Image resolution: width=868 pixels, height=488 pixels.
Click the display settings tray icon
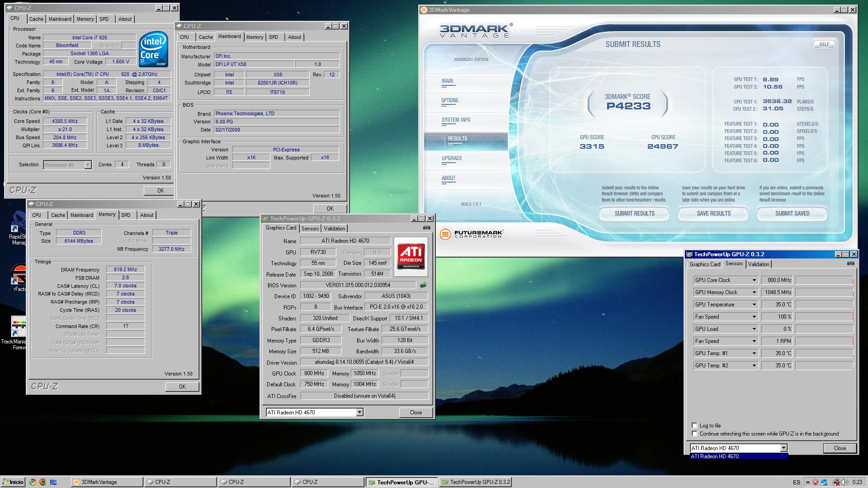coord(824,482)
